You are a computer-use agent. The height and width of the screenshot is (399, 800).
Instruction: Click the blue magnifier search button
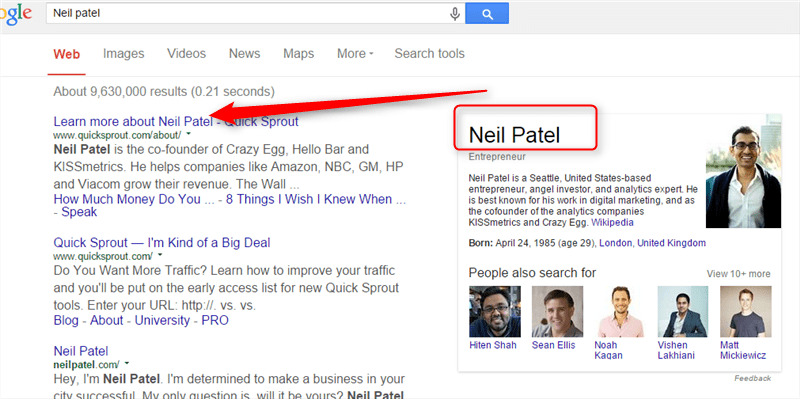[487, 14]
